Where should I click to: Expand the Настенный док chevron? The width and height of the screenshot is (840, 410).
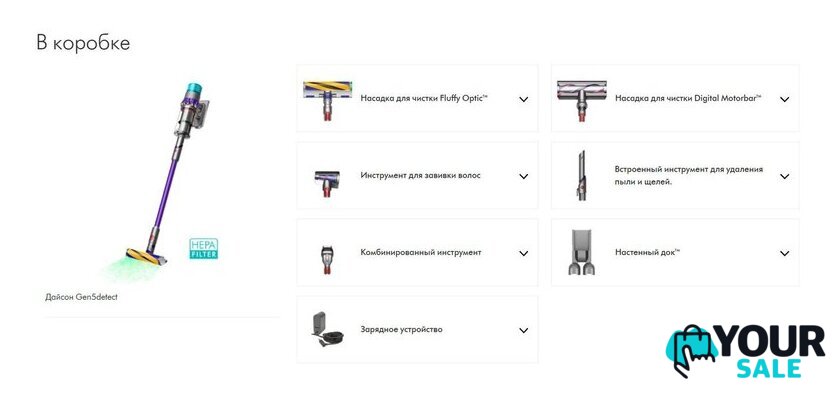[784, 254]
